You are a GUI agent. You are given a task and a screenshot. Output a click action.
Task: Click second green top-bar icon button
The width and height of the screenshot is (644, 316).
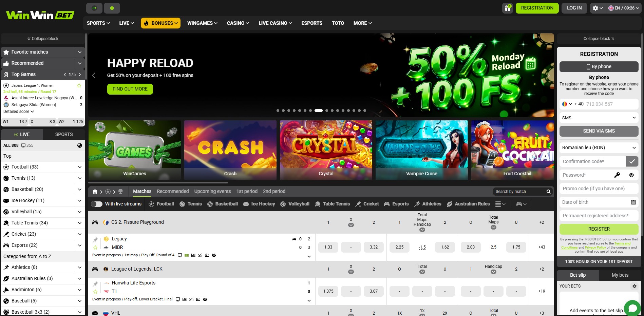(x=112, y=8)
